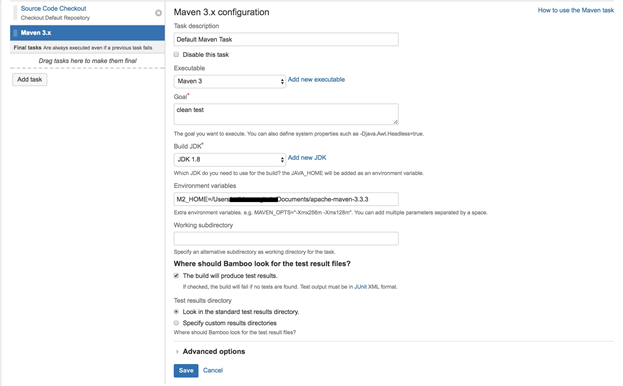The image size is (623, 386).
Task: Focus the Working subdirectory field
Action: (286, 238)
